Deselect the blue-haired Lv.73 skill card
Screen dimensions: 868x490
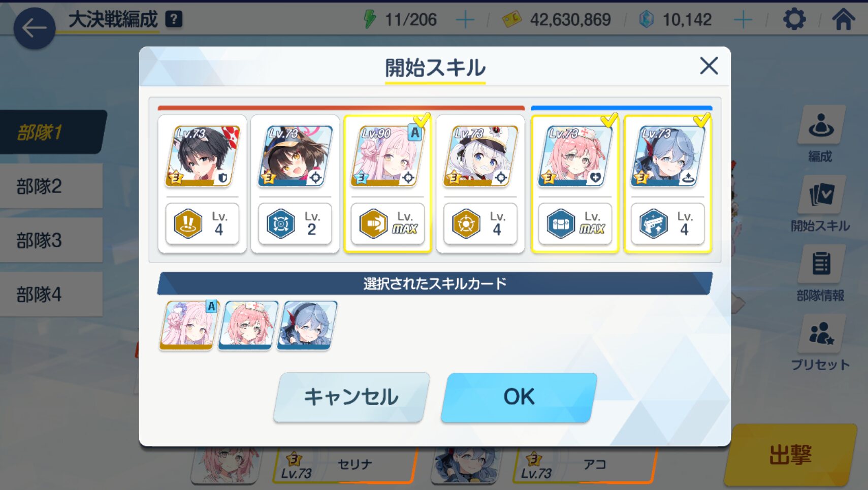[x=667, y=184]
